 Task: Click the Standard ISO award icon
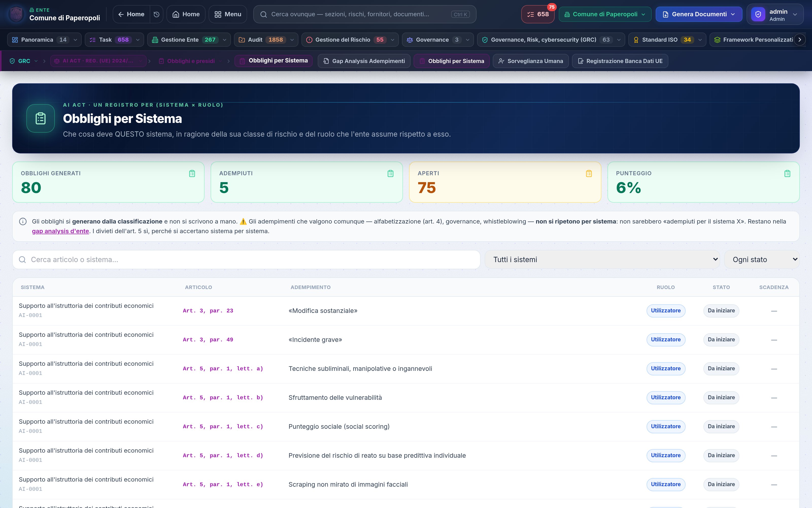pos(636,40)
